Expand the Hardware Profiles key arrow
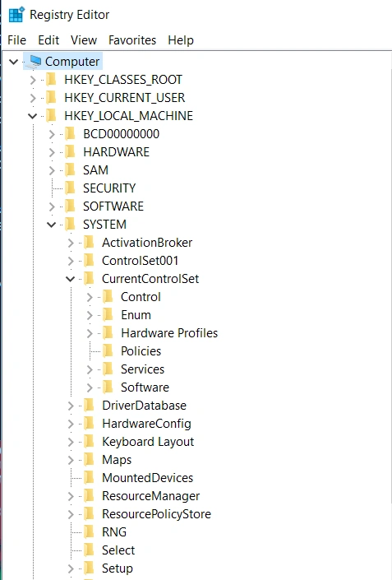 [x=90, y=333]
